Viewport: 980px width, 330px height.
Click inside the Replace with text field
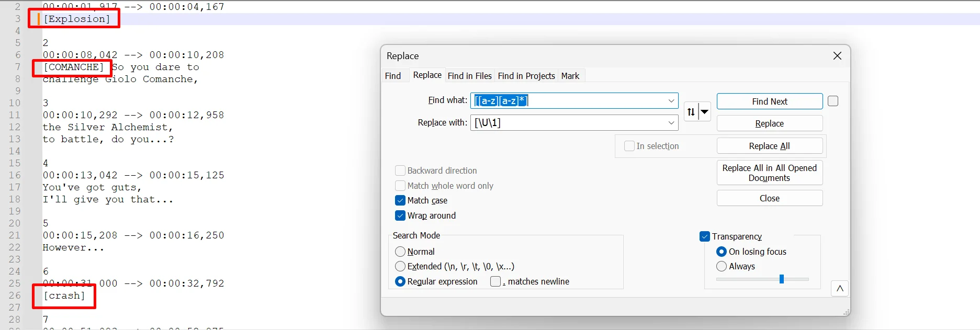(568, 123)
